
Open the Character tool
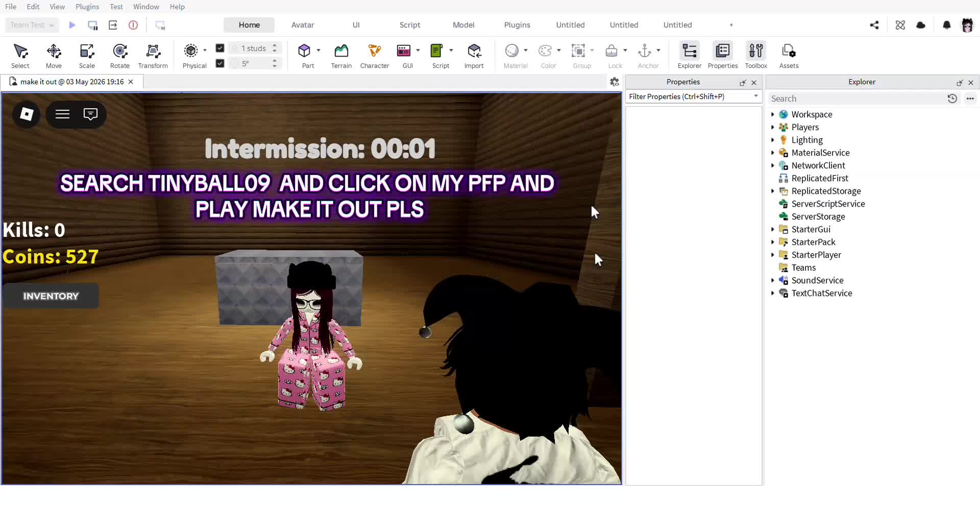point(375,56)
